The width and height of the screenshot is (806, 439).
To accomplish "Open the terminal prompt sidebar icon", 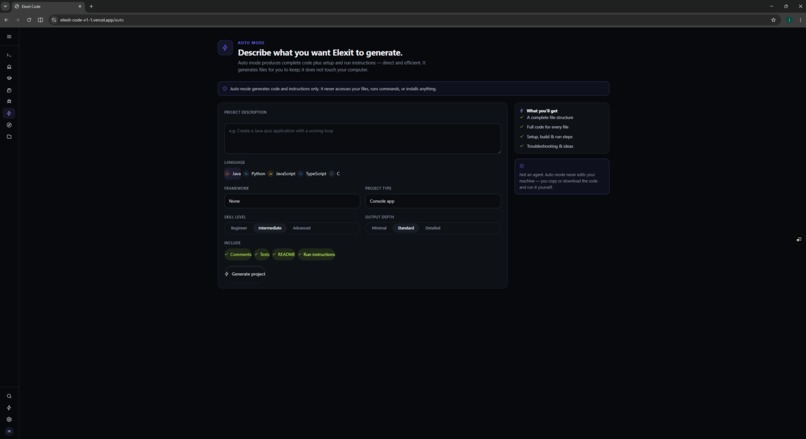I will pyautogui.click(x=9, y=55).
